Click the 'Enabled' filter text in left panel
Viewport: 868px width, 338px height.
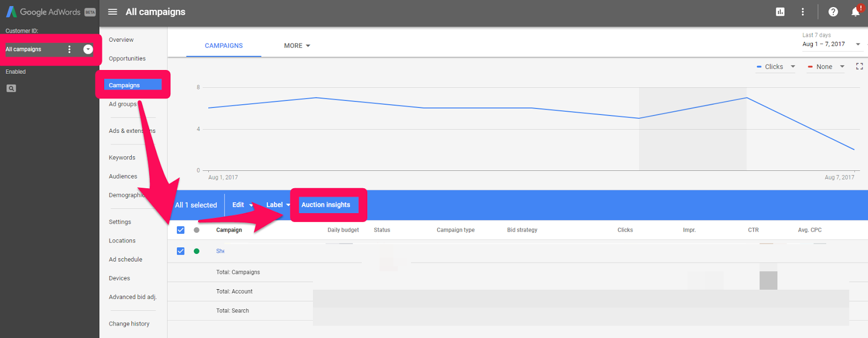16,72
